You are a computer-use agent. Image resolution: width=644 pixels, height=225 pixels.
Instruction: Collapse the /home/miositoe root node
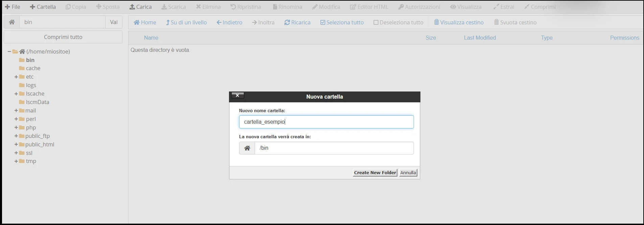(9, 52)
